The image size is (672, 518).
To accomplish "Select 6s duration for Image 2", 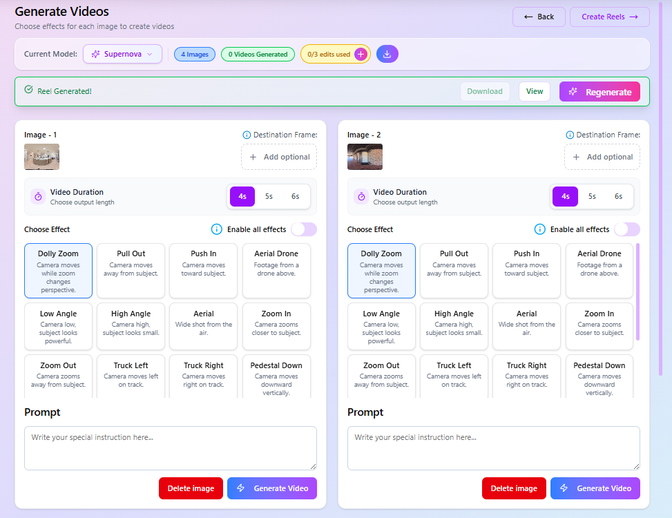I will [618, 196].
